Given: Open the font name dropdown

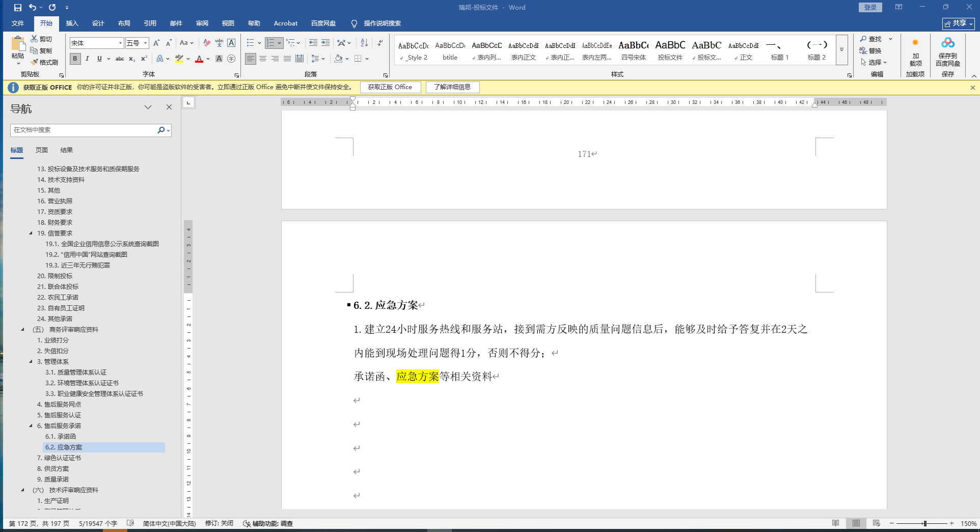Looking at the screenshot, I should click(120, 43).
